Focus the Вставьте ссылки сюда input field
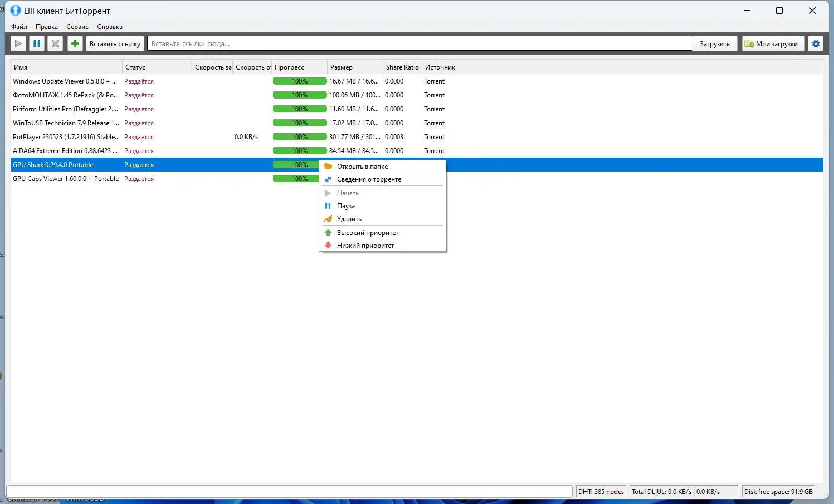Screen dimensions: 834x504 [420, 43]
